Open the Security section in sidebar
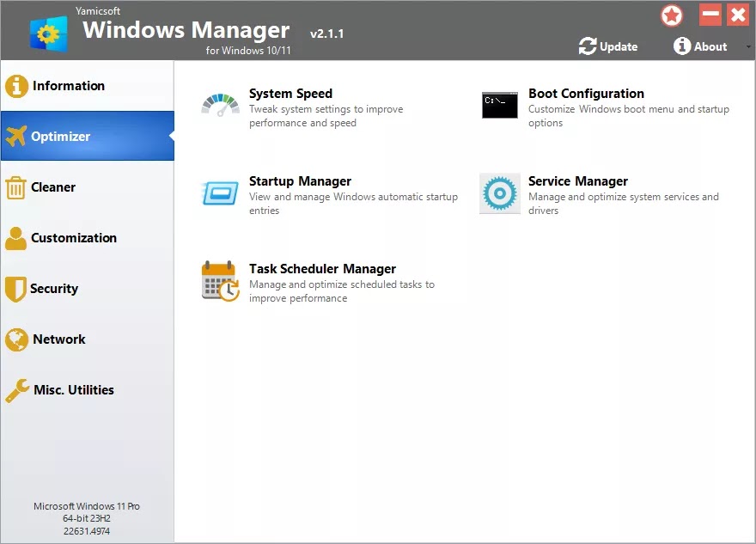The width and height of the screenshot is (756, 544). click(x=54, y=289)
